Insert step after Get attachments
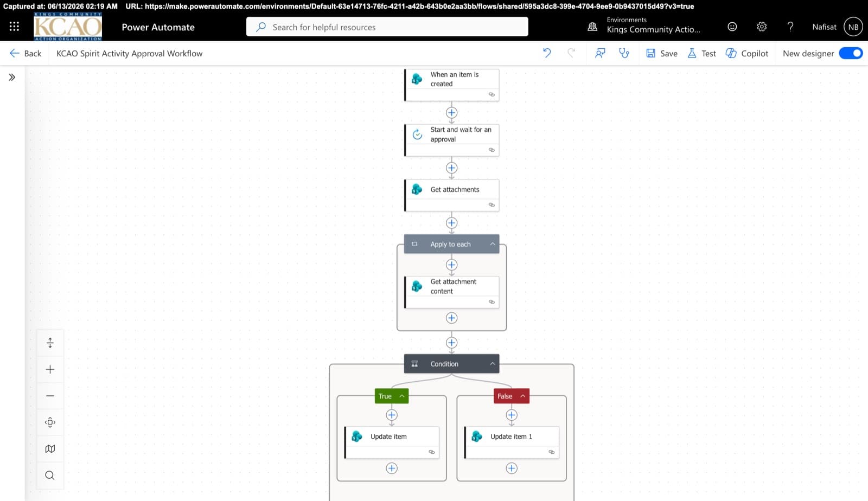The height and width of the screenshot is (501, 868). tap(451, 223)
